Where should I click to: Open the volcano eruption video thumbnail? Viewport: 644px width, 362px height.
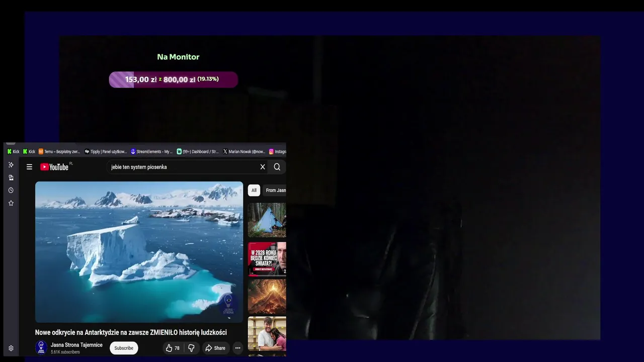[x=267, y=297]
